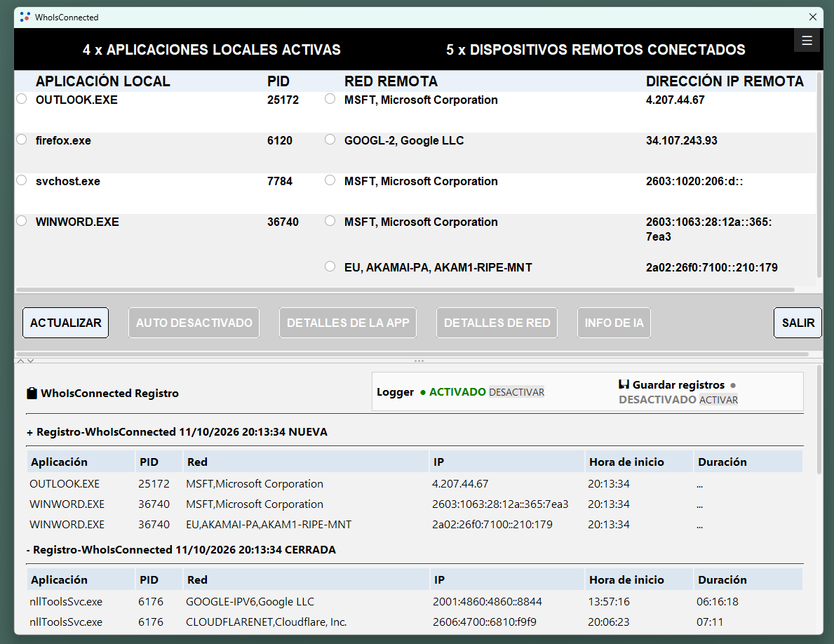834x644 pixels.
Task: Select the GOOGL-2, Google LLC network radio
Action: (330, 140)
